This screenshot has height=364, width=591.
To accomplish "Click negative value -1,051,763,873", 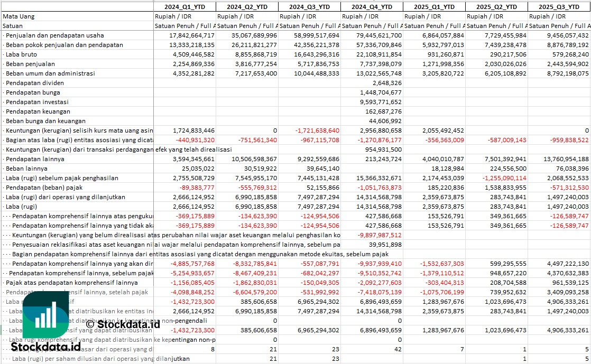I will [x=380, y=188].
